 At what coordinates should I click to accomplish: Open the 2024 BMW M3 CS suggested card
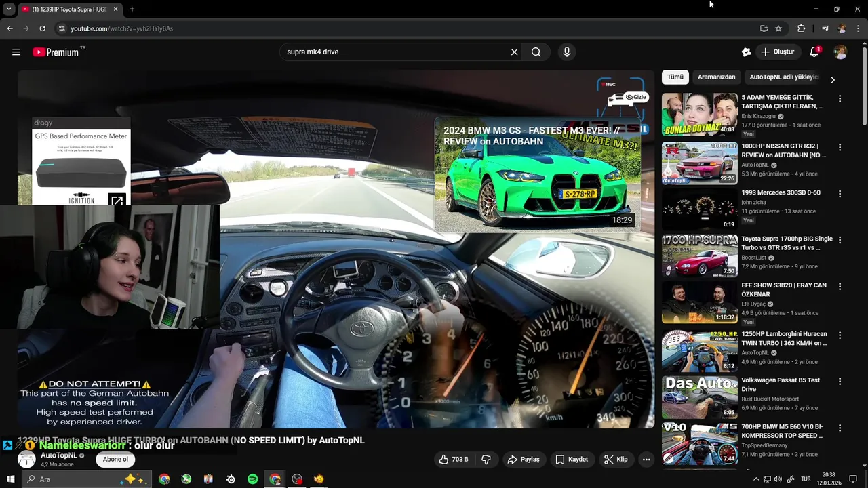click(537, 175)
